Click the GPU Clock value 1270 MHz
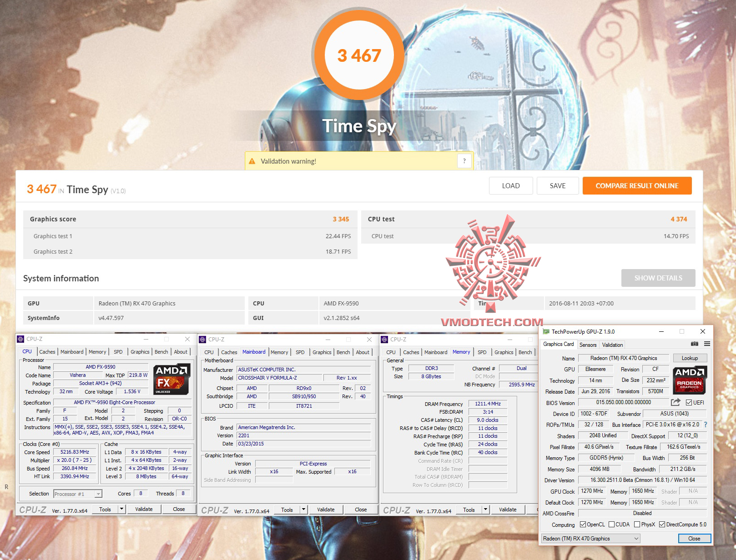Viewport: 736px width, 560px height. pos(592,491)
